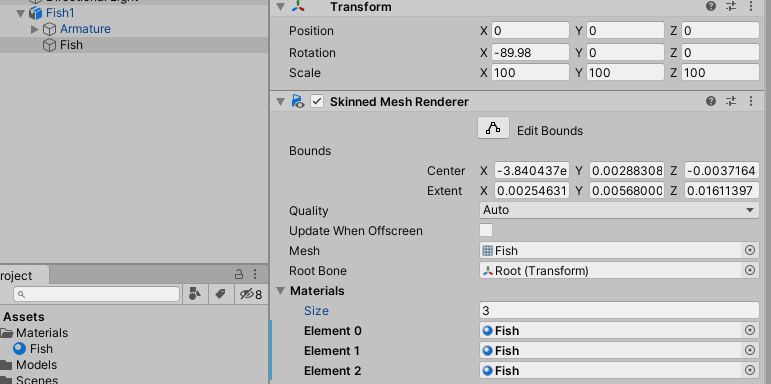The image size is (771, 384).
Task: Open Skinned Mesh Renderer more options menu
Action: 751,101
